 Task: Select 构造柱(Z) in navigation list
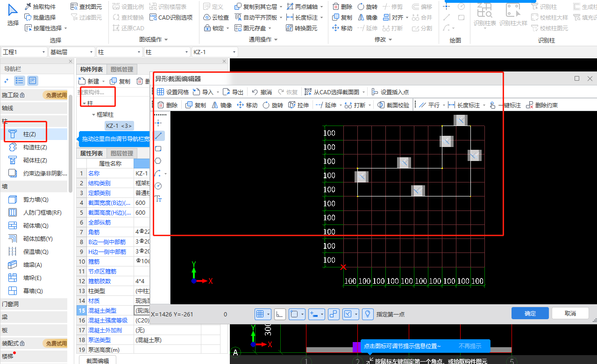coord(34,147)
